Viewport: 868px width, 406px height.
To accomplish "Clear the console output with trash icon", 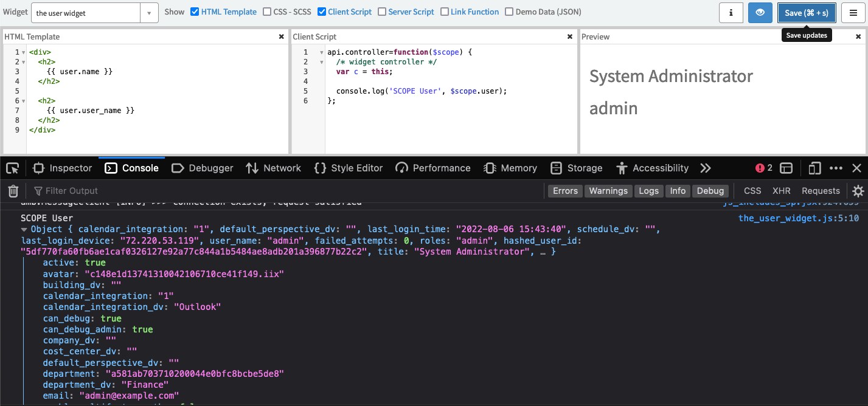I will click(x=13, y=191).
